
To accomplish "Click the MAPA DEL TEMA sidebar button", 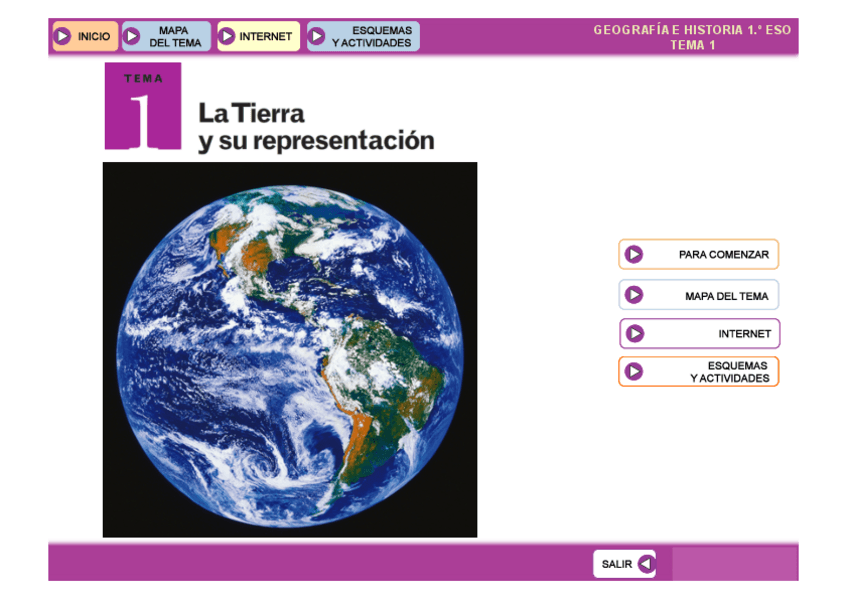I will (710, 294).
